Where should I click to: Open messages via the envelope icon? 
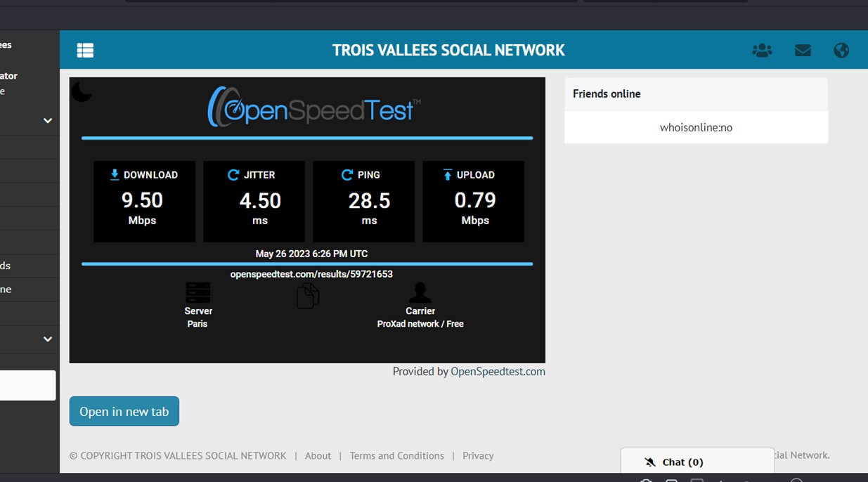(x=803, y=50)
